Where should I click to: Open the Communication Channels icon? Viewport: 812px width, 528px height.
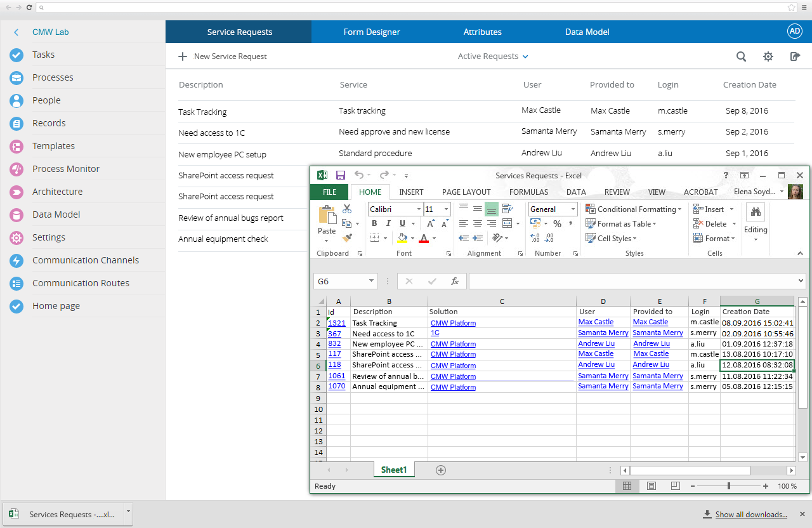[16, 261]
